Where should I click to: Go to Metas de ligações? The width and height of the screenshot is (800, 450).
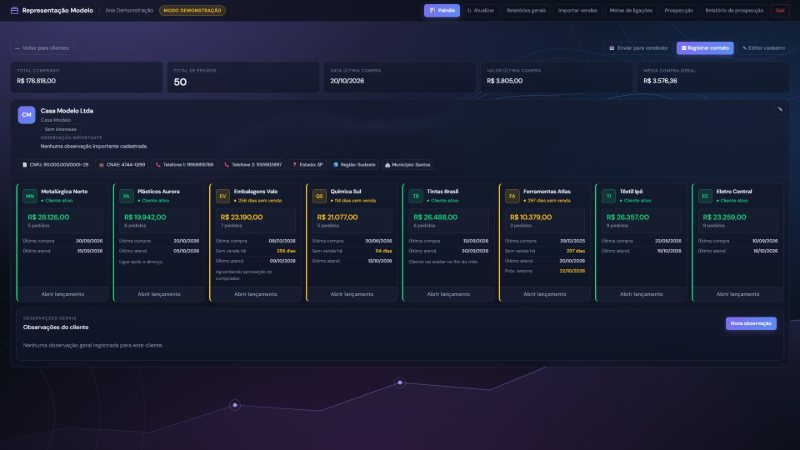(x=631, y=10)
